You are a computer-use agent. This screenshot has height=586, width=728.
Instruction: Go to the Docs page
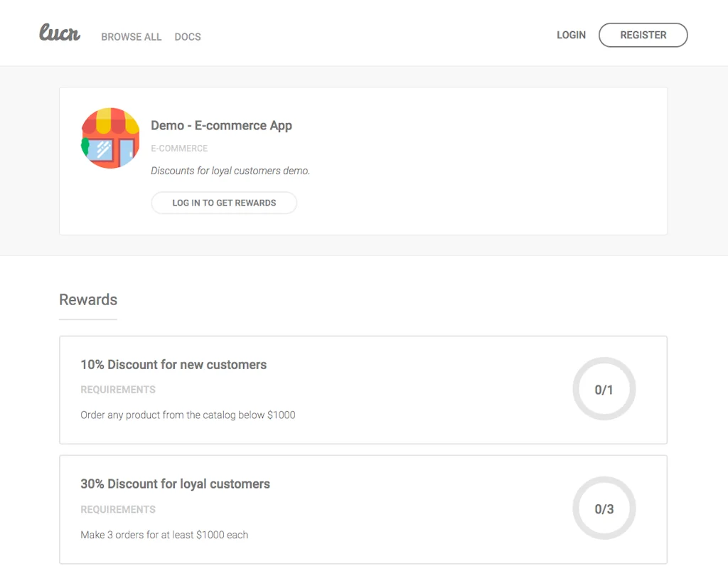point(188,37)
